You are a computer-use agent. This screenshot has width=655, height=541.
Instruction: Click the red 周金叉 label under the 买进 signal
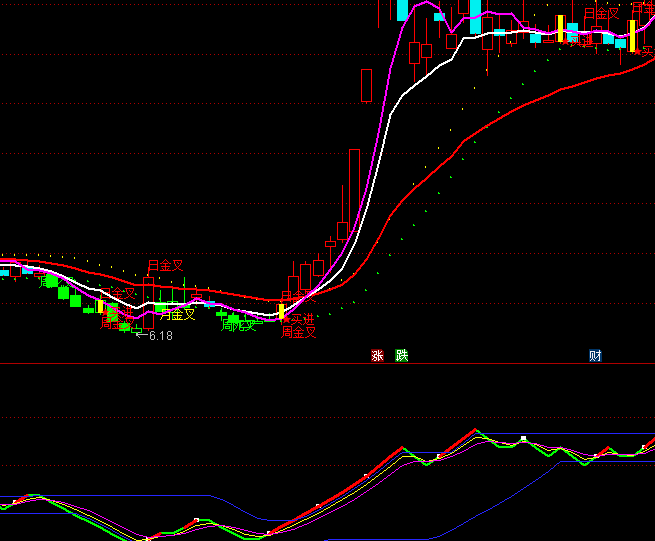[298, 332]
